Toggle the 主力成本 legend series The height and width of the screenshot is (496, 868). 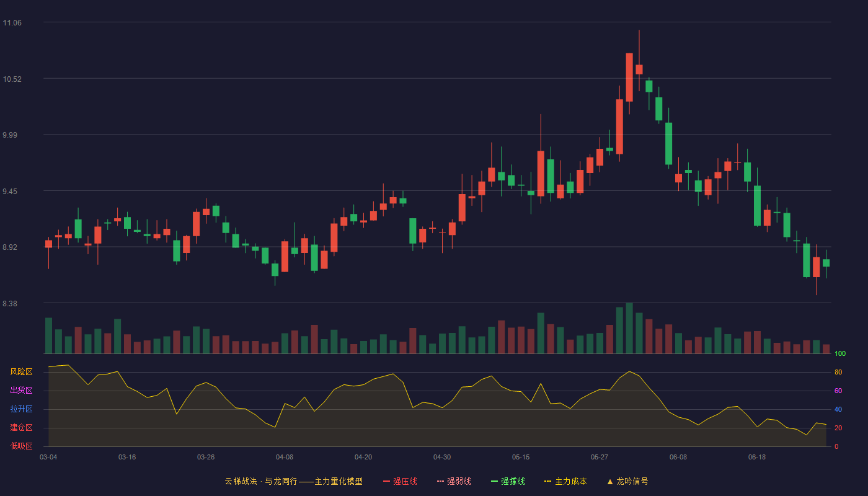tap(565, 481)
